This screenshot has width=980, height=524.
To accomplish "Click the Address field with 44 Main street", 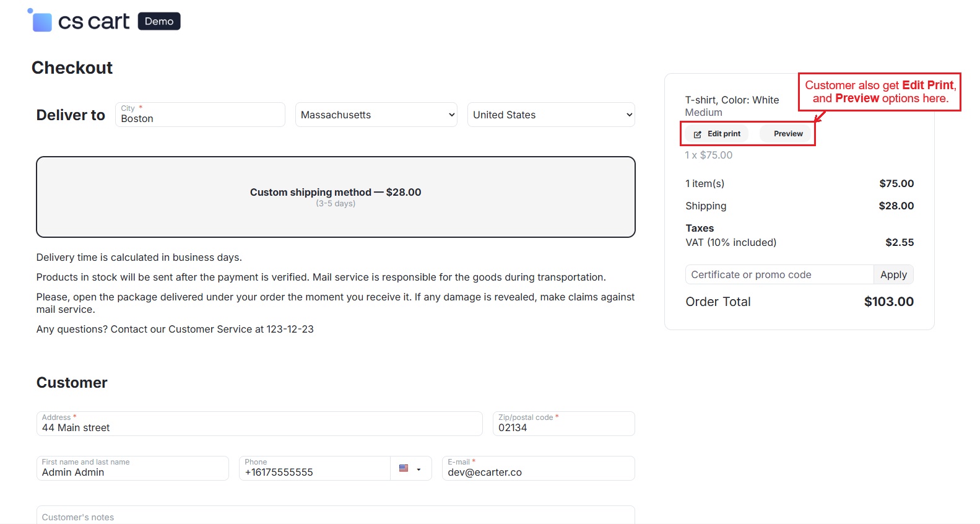I will tap(259, 425).
